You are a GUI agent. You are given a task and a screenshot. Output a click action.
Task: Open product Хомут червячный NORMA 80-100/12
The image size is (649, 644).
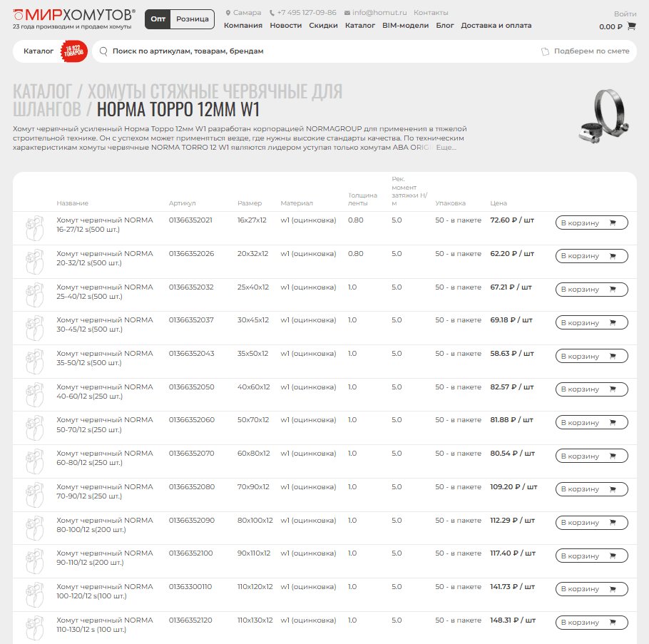(x=105, y=525)
